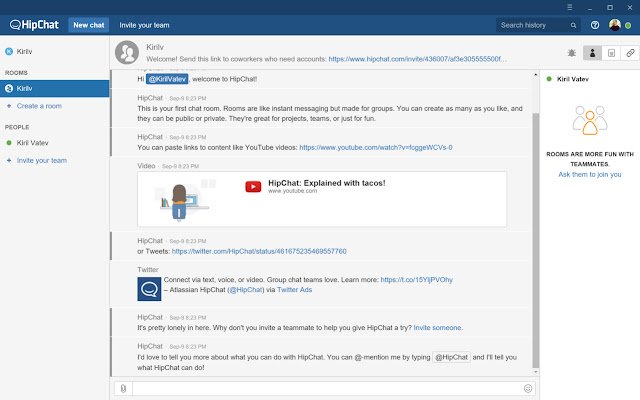Show the room members roster tab

(592, 53)
